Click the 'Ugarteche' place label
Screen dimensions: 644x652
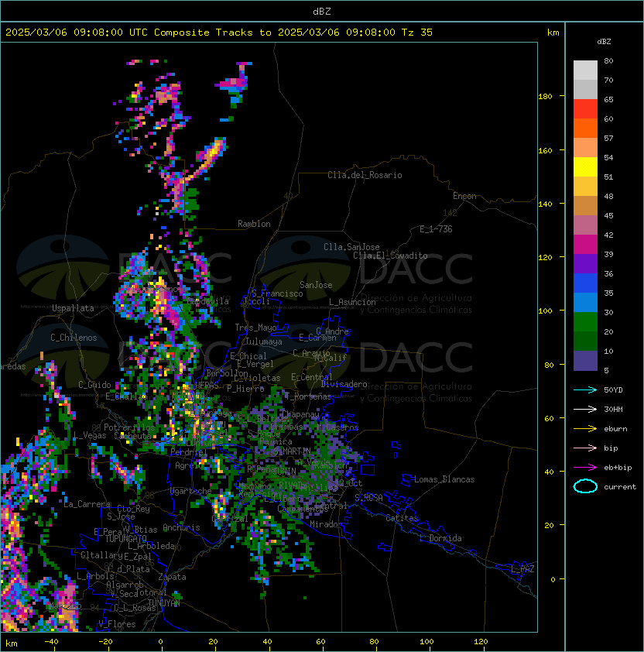[191, 491]
